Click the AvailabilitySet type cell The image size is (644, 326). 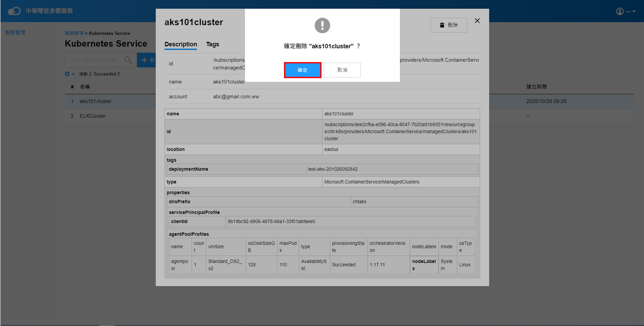tap(314, 264)
